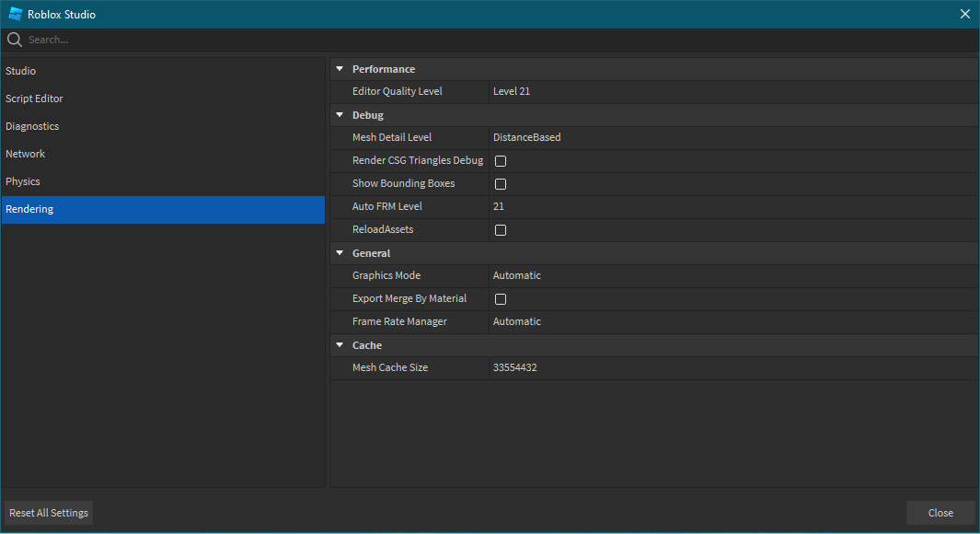Screen dimensions: 980x534
Task: Select the Render CSG Triangles Debug label
Action: click(418, 161)
